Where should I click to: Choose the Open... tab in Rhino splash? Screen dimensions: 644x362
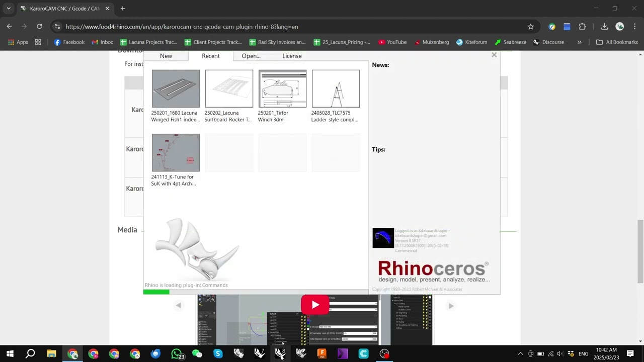[251, 56]
